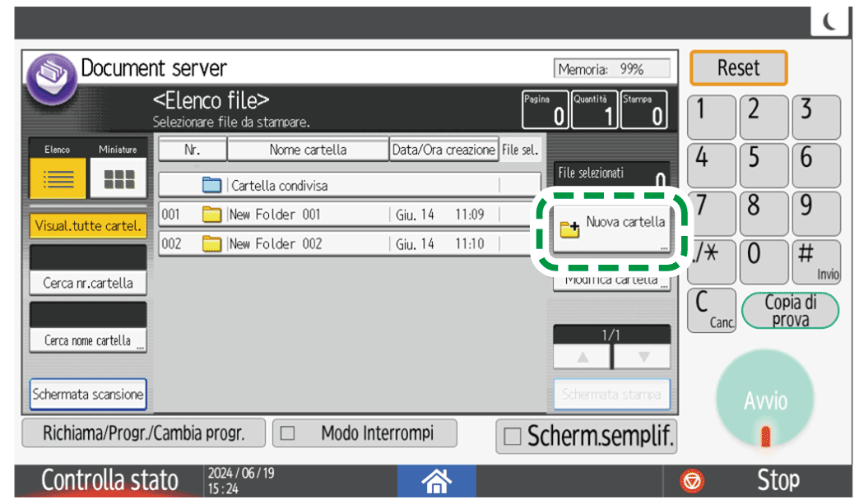Enable Visual.tutte cartel. filter
The height and width of the screenshot is (504, 859).
pos(88,225)
